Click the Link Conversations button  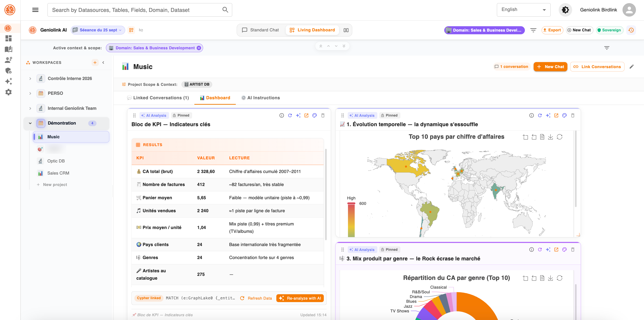point(597,67)
